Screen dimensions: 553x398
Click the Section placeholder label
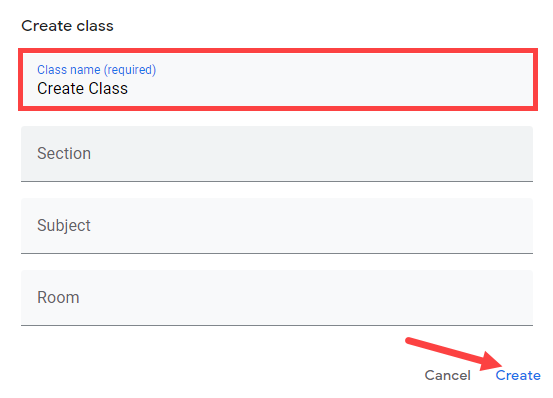click(x=64, y=153)
